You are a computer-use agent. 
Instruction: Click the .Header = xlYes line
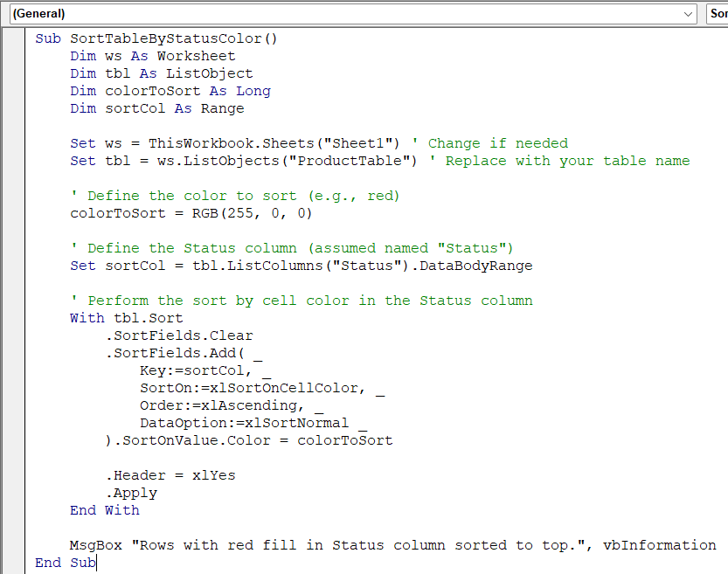point(170,475)
